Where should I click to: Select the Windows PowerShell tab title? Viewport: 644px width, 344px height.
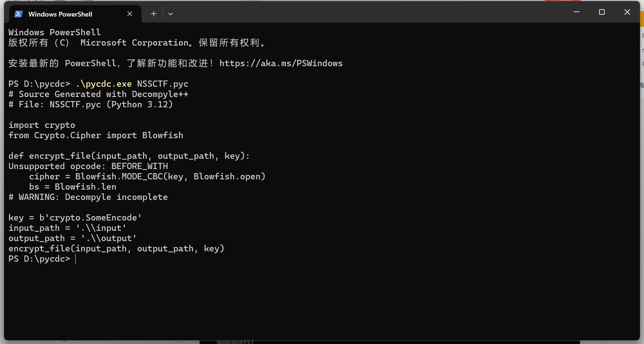point(60,14)
